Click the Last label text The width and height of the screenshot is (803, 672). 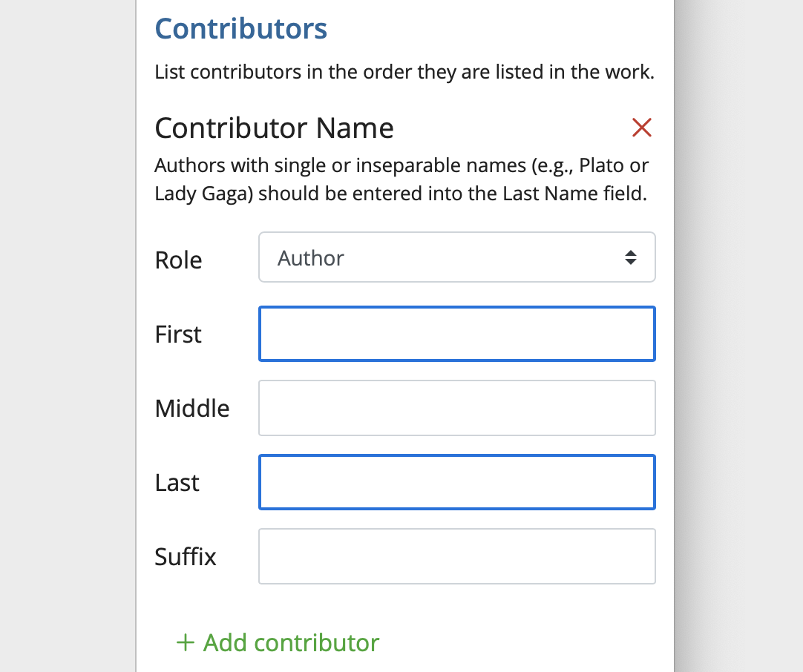177,483
